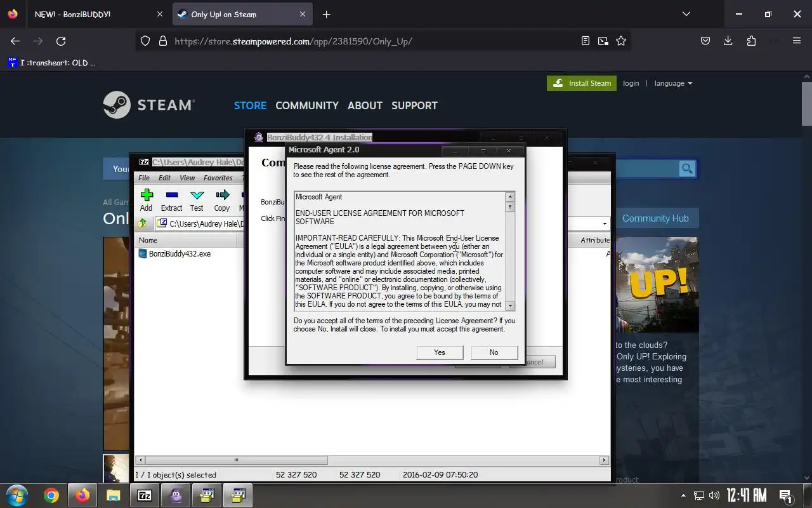Open the 7-Zip Favorites menu
Screen dimensions: 812x508
[218, 178]
